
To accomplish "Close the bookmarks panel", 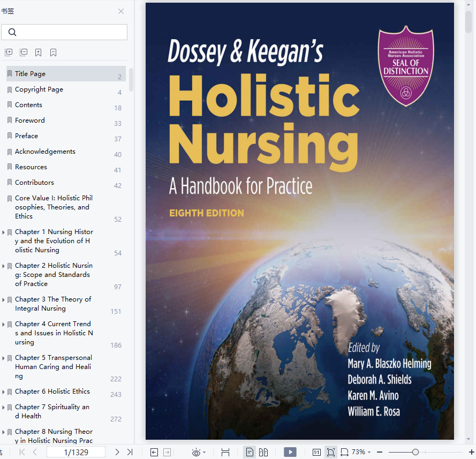I will pyautogui.click(x=121, y=11).
